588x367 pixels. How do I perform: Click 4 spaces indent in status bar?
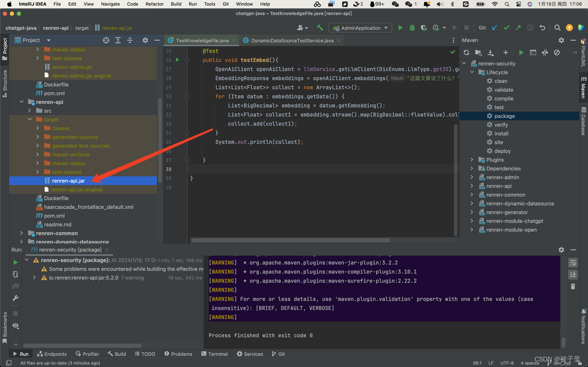coord(530,363)
